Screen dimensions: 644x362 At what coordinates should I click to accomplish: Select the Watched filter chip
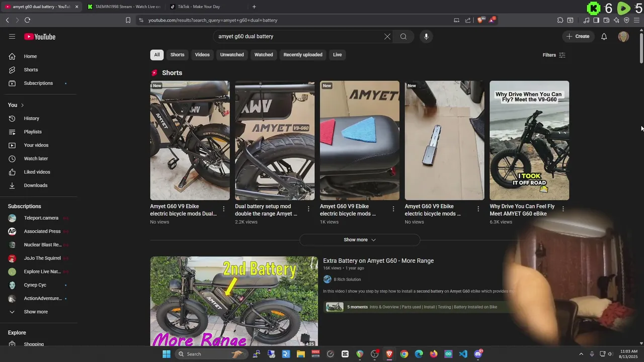coord(264,55)
